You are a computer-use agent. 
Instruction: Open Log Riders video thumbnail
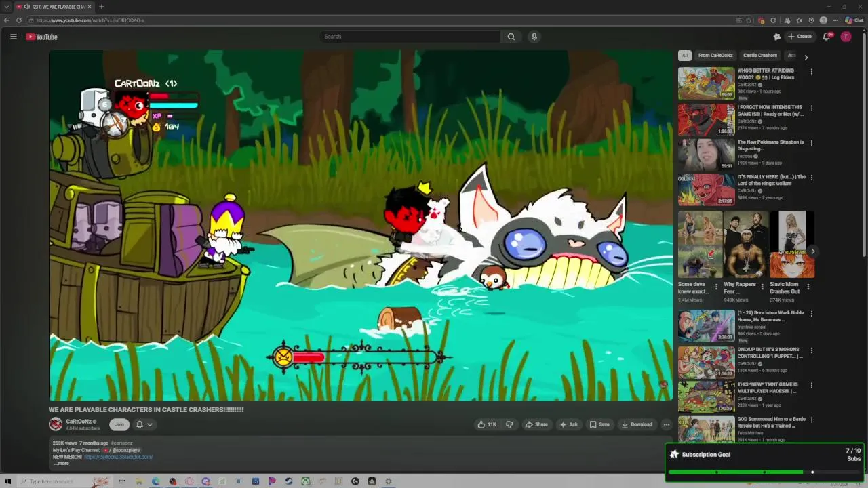(707, 83)
